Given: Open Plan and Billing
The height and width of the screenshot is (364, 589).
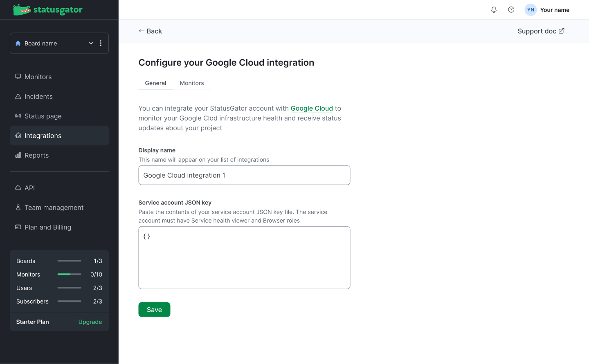Looking at the screenshot, I should (x=59, y=227).
